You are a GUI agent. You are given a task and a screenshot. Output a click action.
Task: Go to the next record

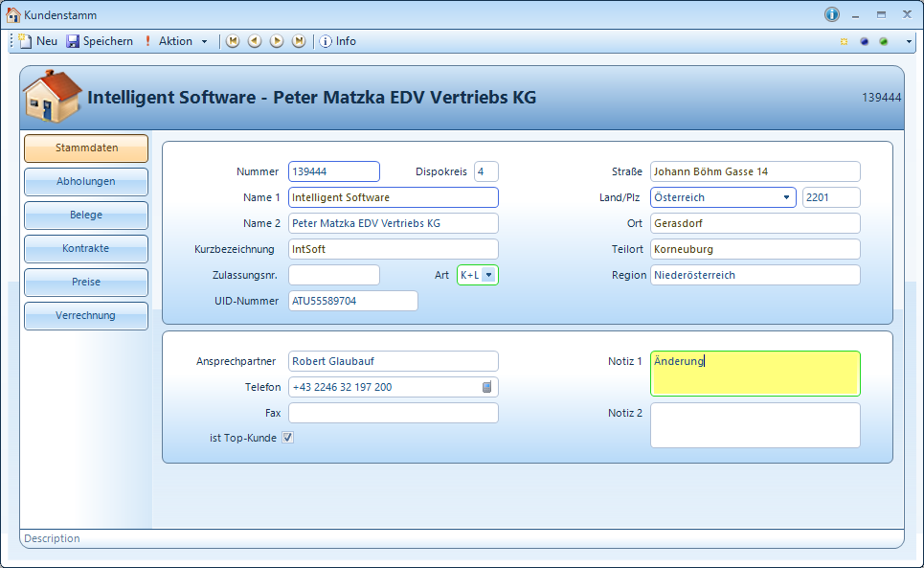(x=277, y=41)
